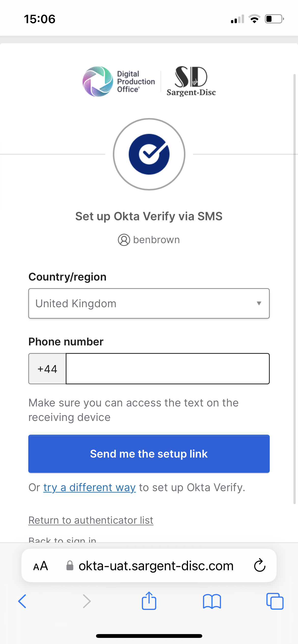Click Return to authenticator list link
This screenshot has height=644, width=298.
tap(91, 520)
